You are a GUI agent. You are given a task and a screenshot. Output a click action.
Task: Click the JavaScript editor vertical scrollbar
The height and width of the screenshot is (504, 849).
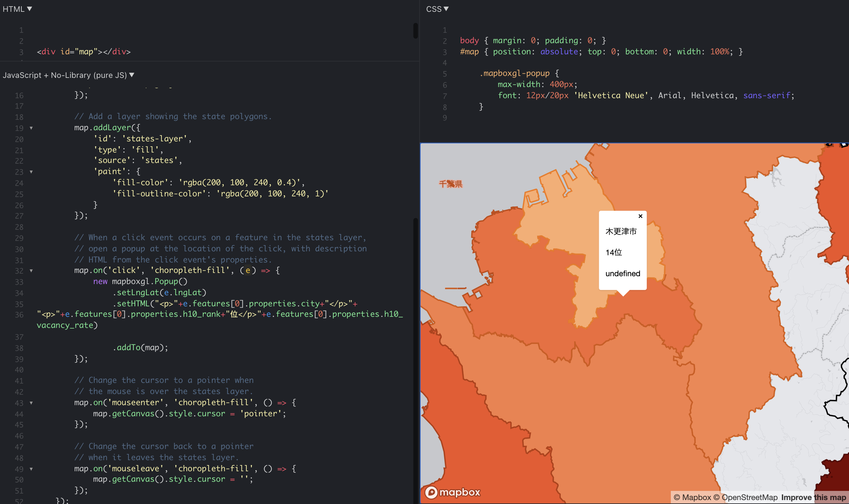415,361
